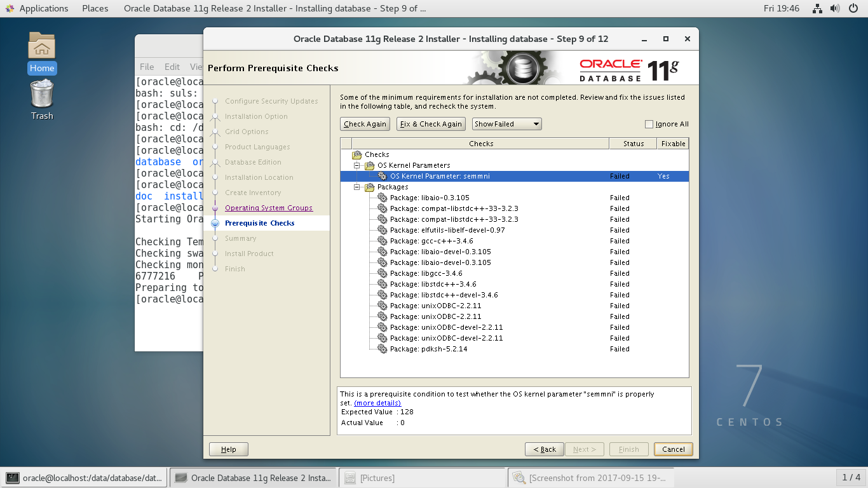Click Failed status of pdksh-5.2.14 row

coord(620,349)
